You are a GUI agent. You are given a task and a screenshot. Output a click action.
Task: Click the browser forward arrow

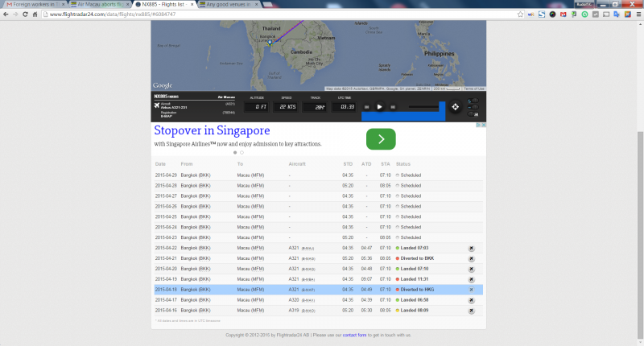[15, 14]
